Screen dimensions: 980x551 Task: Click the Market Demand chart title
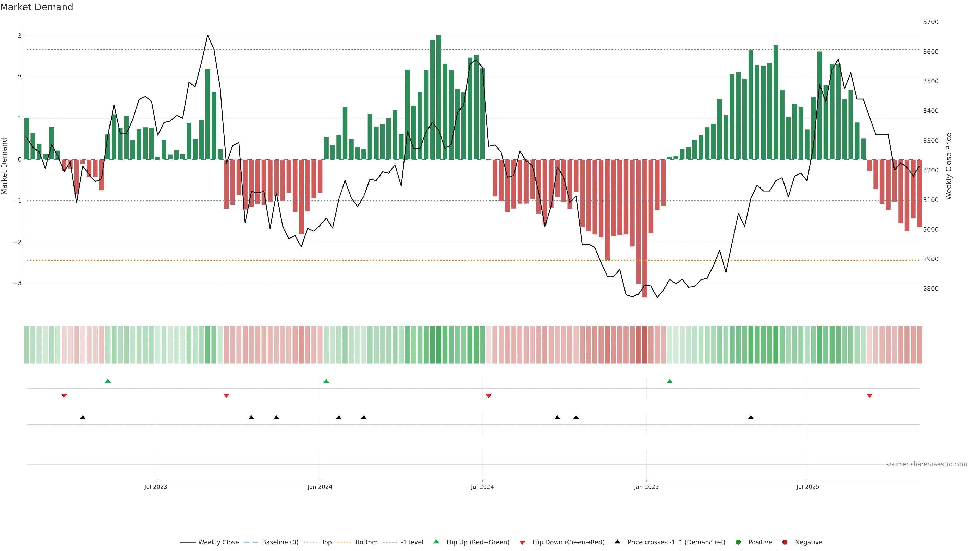(36, 7)
